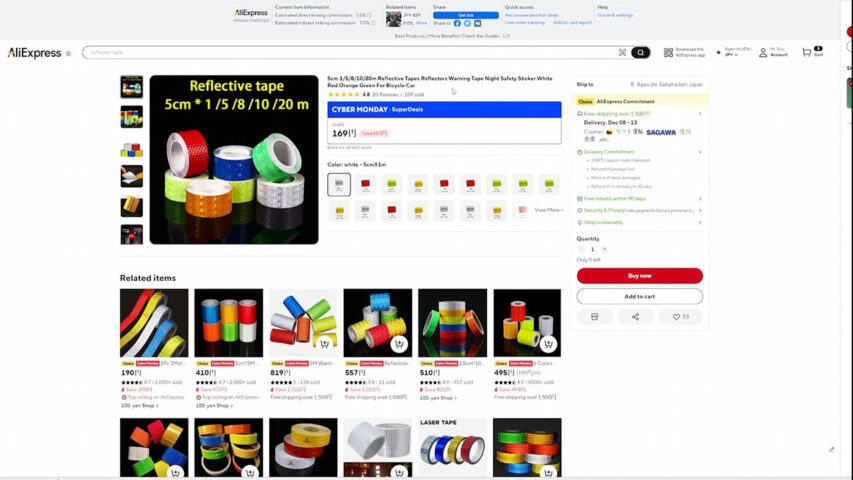Click the search magnifier button
853x480 pixels.
click(641, 53)
